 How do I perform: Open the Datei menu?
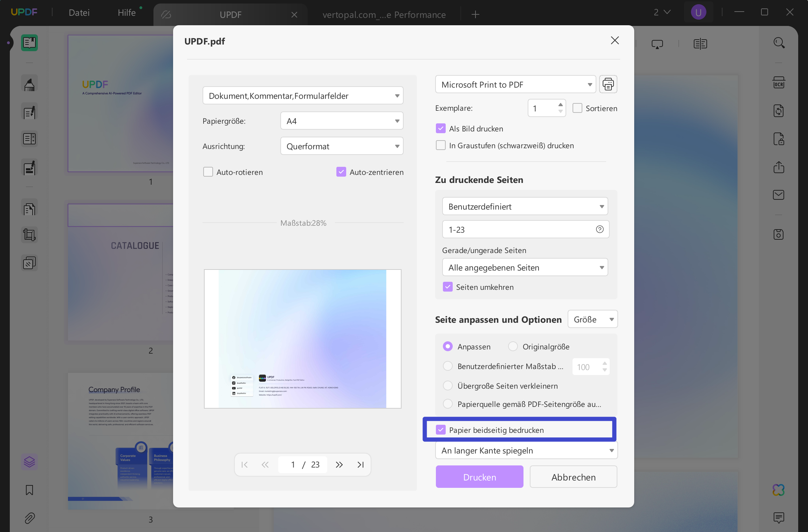[79, 13]
